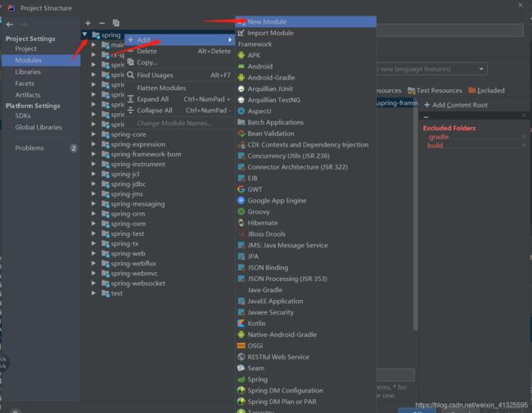This screenshot has height=413, width=532.
Task: Expand the spring-jdbc module node
Action: [93, 184]
